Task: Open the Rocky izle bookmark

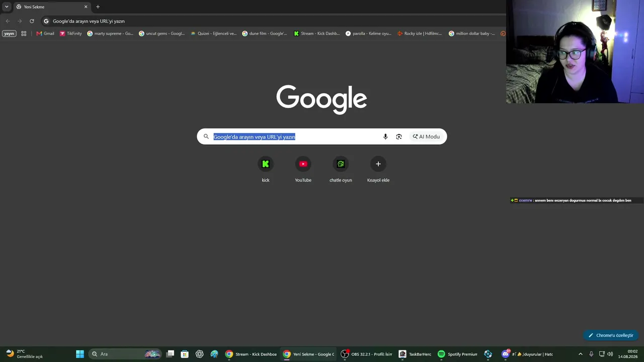Action: (x=420, y=34)
